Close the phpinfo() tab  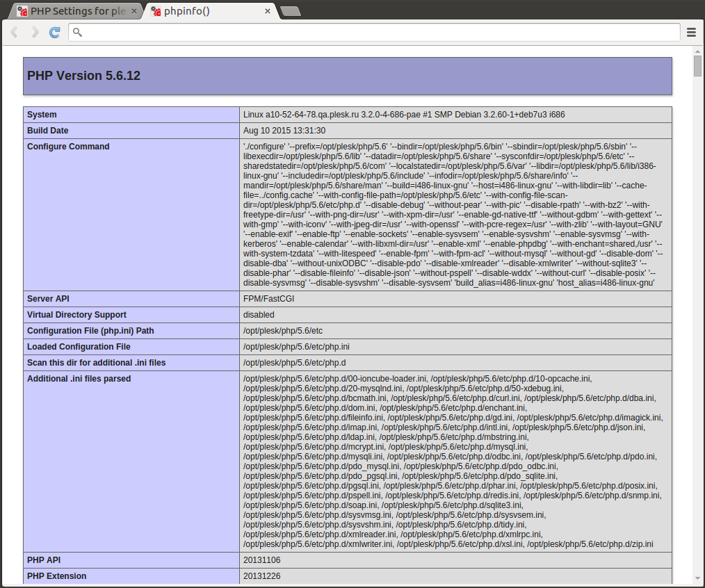[268, 11]
